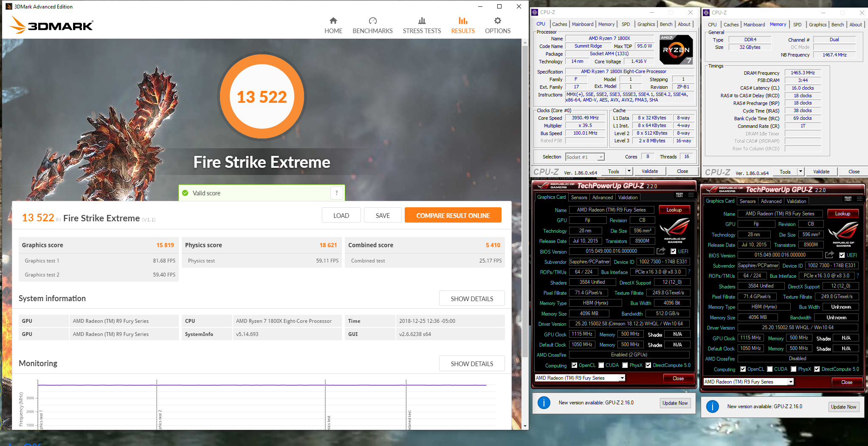Click the Monitoring frequency graph line
Viewport: 868px width, 446px height.
coord(262,385)
